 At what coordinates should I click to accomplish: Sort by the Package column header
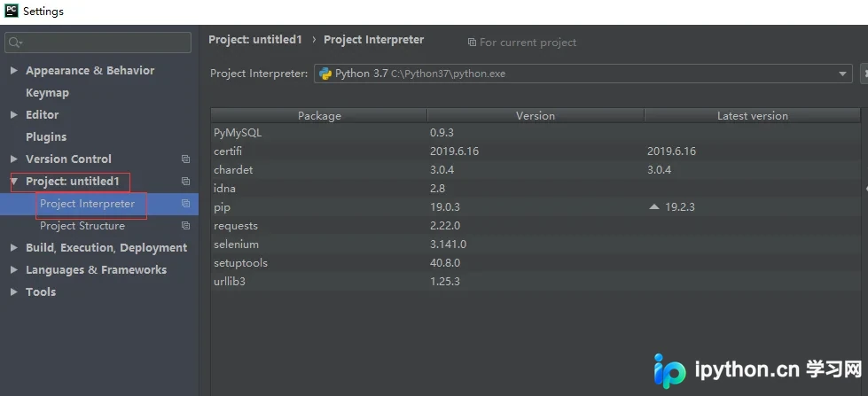(319, 115)
